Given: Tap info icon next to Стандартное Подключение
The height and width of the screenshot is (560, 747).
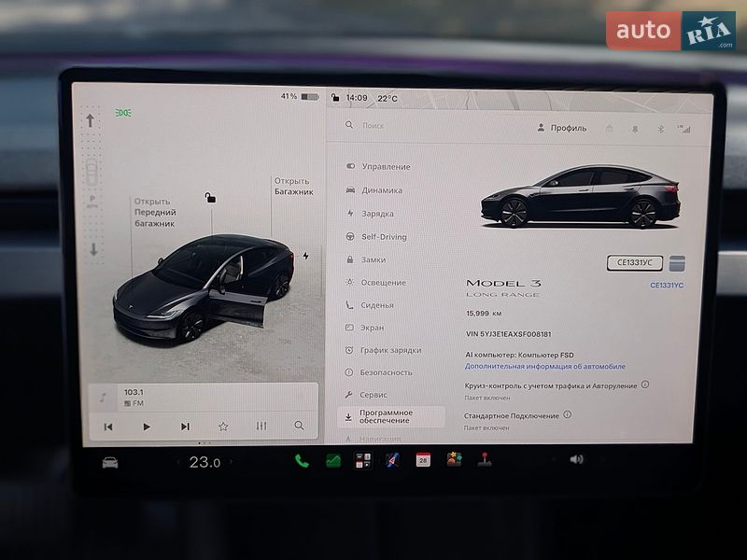Looking at the screenshot, I should [568, 414].
